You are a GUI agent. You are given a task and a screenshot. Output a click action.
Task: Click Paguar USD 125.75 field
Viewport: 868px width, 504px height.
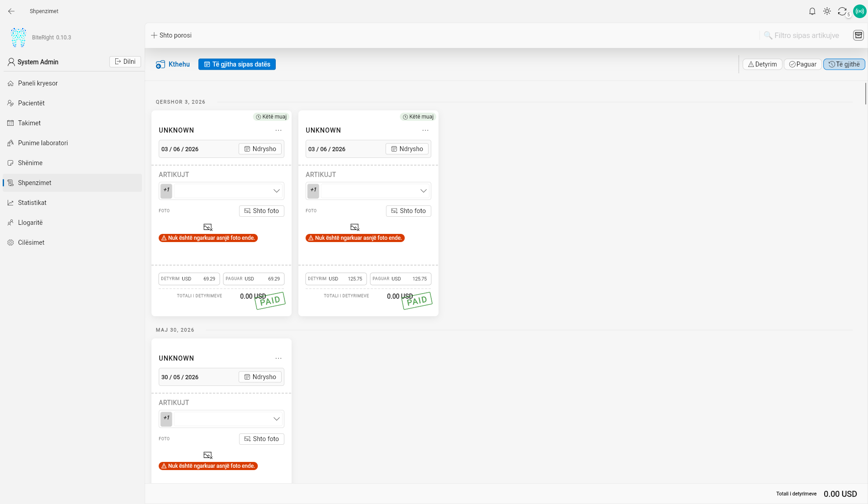coord(401,279)
